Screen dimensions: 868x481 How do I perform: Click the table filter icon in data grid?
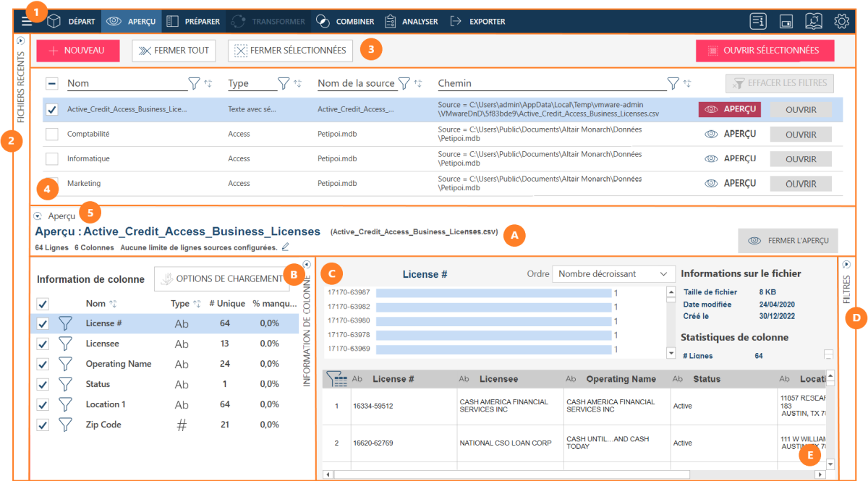pos(336,378)
